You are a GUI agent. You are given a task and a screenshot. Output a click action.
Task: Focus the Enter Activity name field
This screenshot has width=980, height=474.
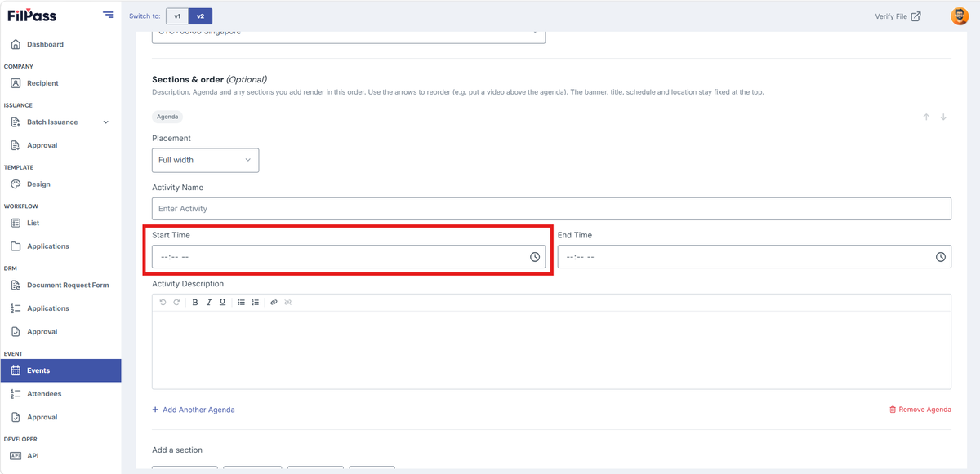tap(551, 209)
